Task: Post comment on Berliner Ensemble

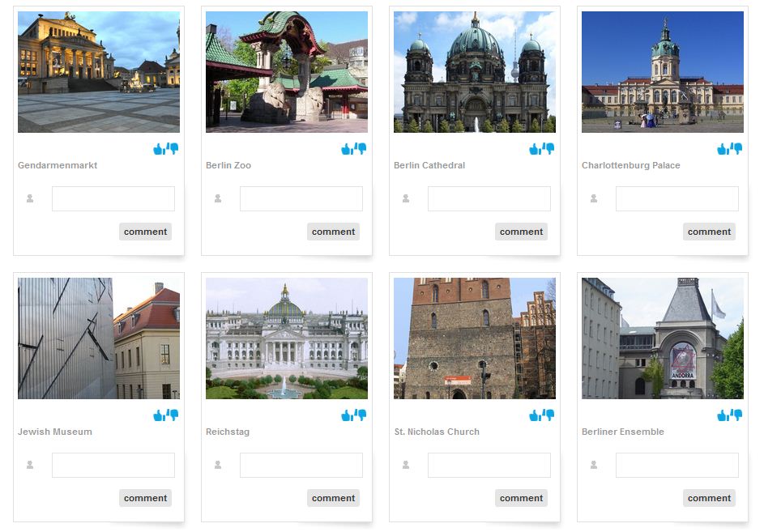Action: [x=709, y=498]
